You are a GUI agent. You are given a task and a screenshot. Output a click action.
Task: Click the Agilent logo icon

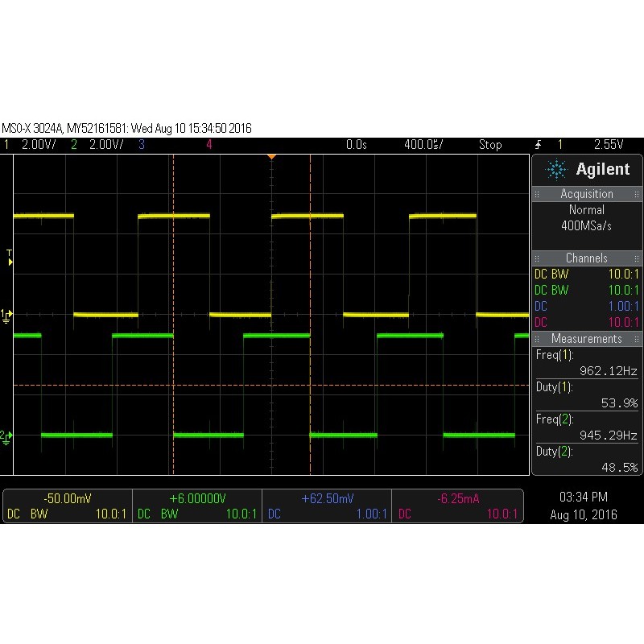[x=556, y=170]
